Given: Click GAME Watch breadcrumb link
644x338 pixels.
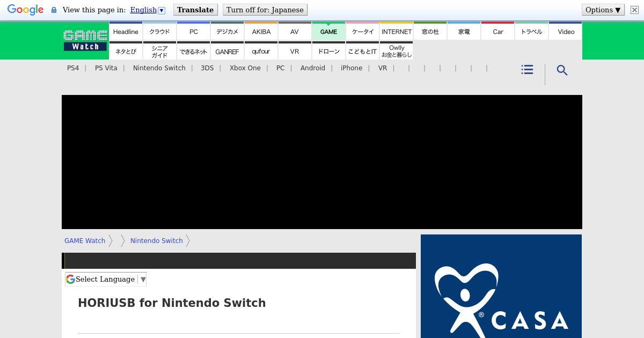Looking at the screenshot, I should 85,241.
